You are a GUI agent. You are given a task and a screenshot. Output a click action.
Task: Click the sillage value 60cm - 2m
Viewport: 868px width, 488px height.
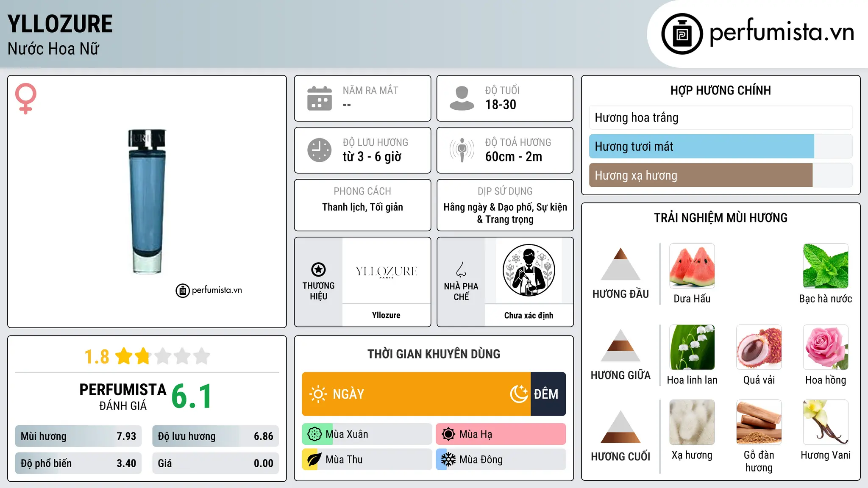click(x=514, y=157)
